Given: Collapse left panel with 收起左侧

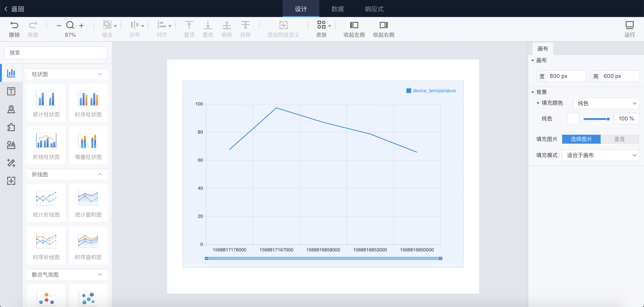Looking at the screenshot, I should coord(354,25).
